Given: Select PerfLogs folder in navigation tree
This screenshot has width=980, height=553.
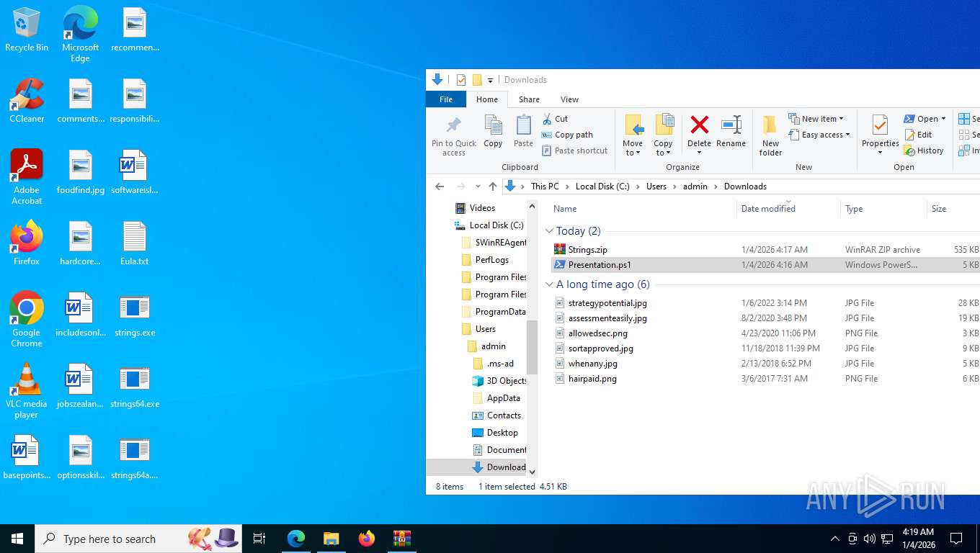Looking at the screenshot, I should pyautogui.click(x=491, y=260).
